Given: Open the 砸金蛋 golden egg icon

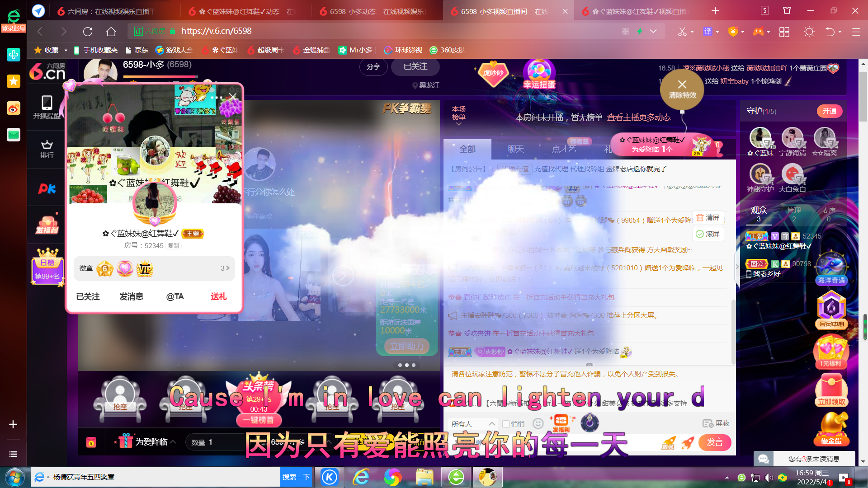Looking at the screenshot, I should 831,429.
